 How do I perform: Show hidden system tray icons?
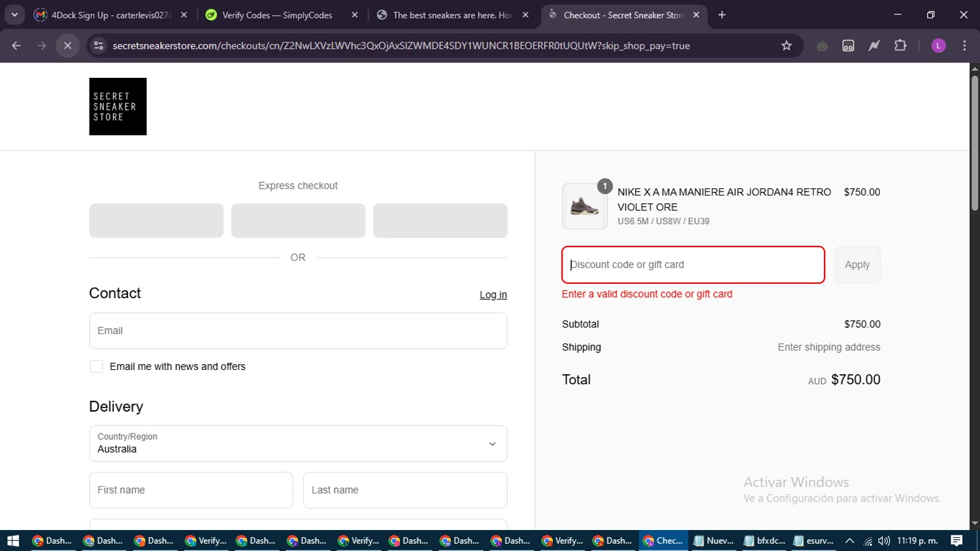pyautogui.click(x=849, y=541)
